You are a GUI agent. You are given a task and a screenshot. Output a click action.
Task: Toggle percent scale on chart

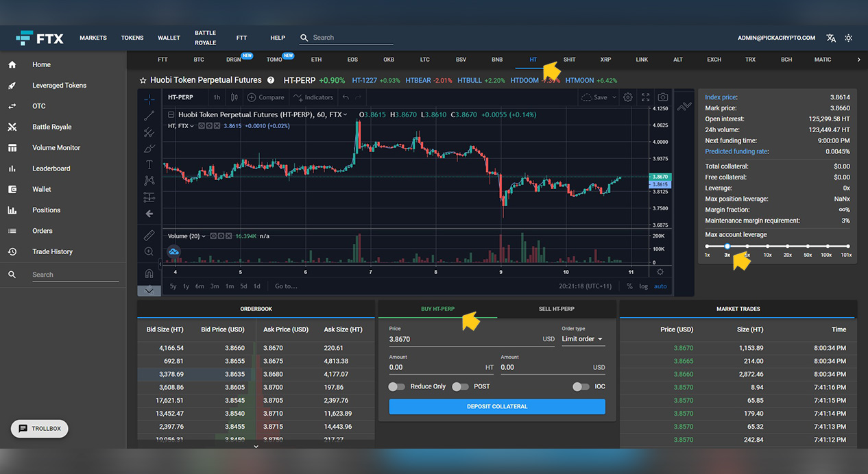[x=629, y=286]
